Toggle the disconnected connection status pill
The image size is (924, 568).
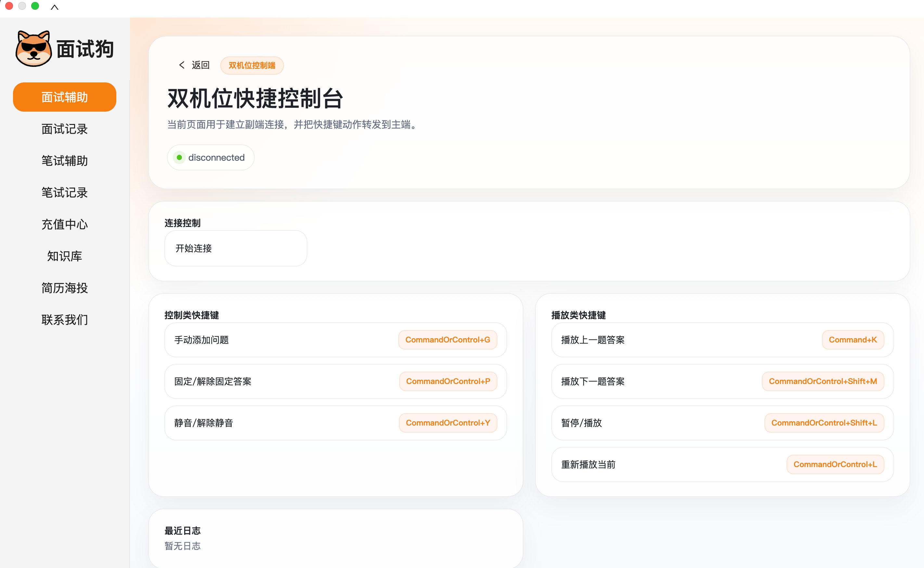211,157
